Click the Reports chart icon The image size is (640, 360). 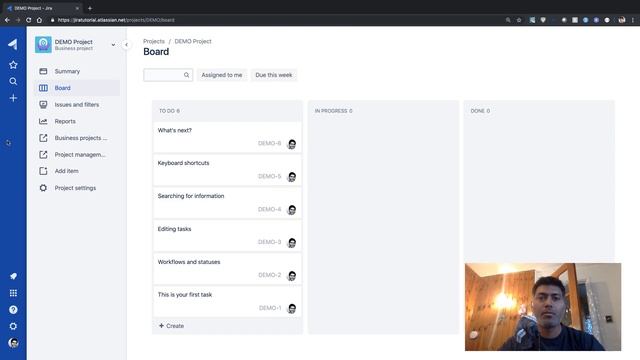[43, 121]
